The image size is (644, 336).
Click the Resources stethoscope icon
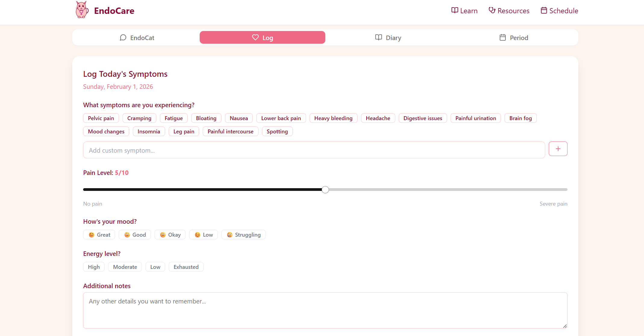click(x=492, y=11)
